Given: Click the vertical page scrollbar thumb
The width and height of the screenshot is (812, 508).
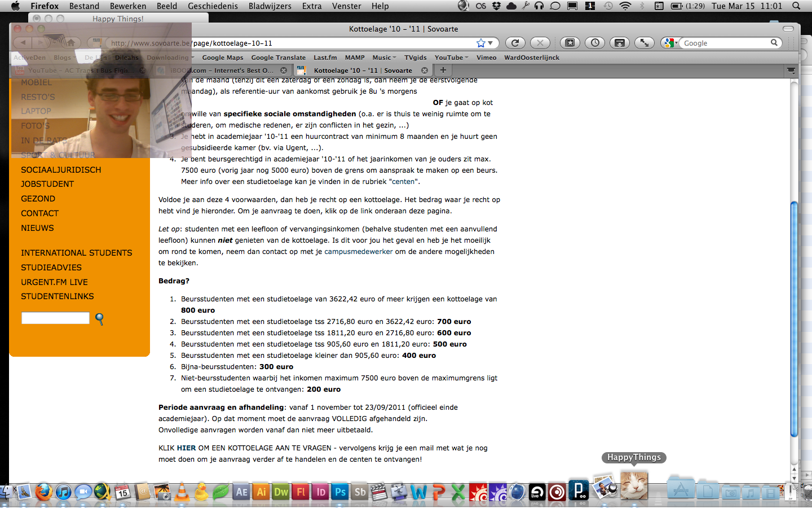Looking at the screenshot, I should [794, 319].
